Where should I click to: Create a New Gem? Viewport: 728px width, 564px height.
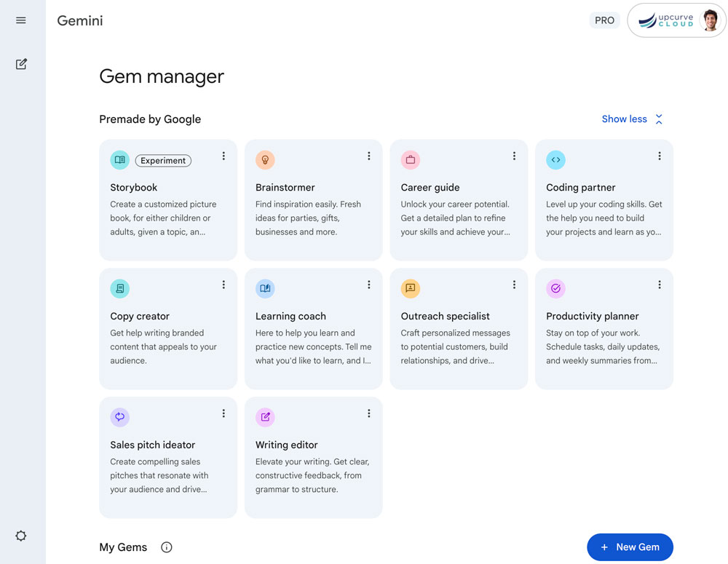[x=630, y=547]
